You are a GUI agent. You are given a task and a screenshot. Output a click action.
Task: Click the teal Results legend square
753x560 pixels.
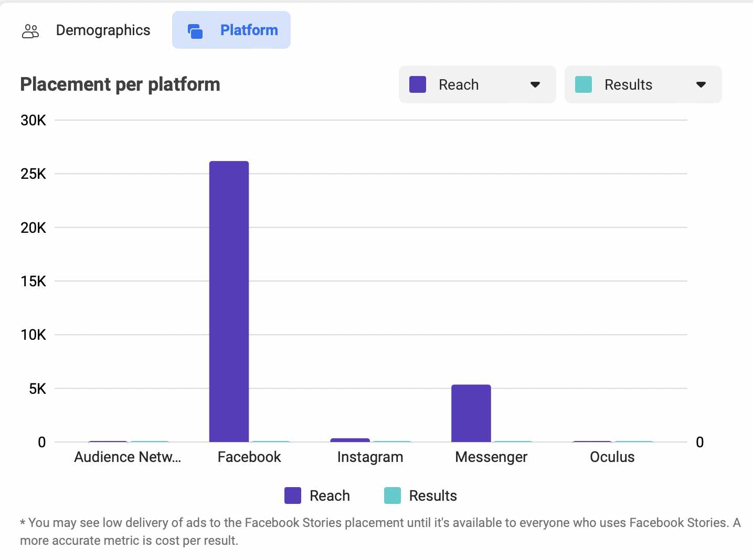[x=393, y=496]
